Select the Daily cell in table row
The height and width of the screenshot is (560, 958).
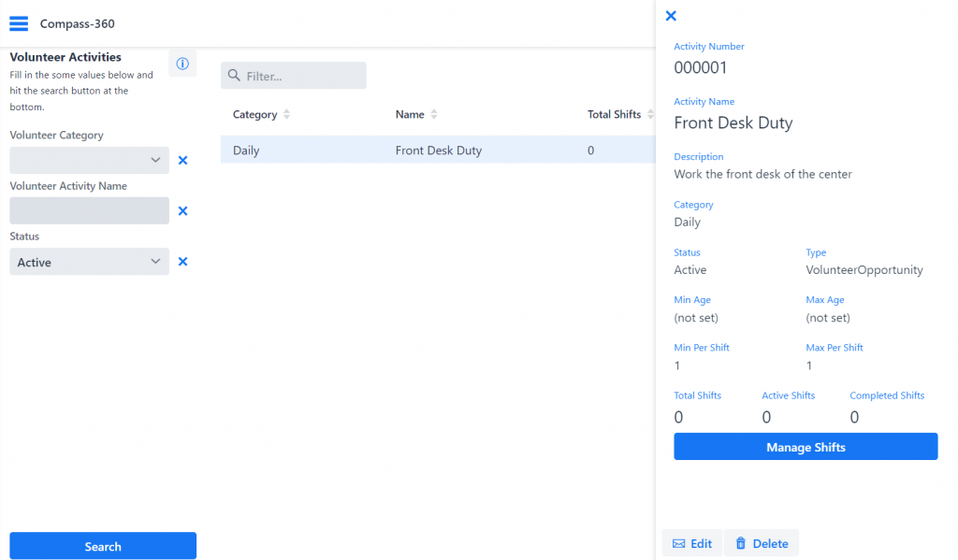pyautogui.click(x=246, y=151)
